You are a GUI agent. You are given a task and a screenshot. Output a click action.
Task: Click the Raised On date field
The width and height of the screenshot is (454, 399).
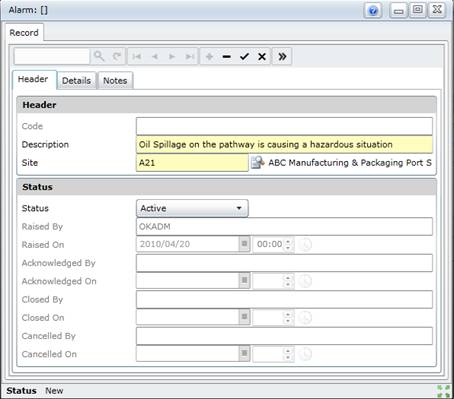(x=188, y=244)
